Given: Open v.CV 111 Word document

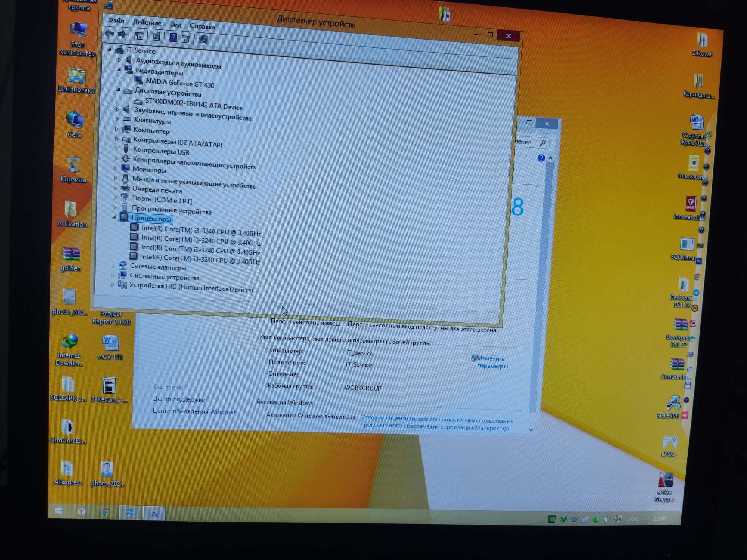Looking at the screenshot, I should (x=110, y=348).
